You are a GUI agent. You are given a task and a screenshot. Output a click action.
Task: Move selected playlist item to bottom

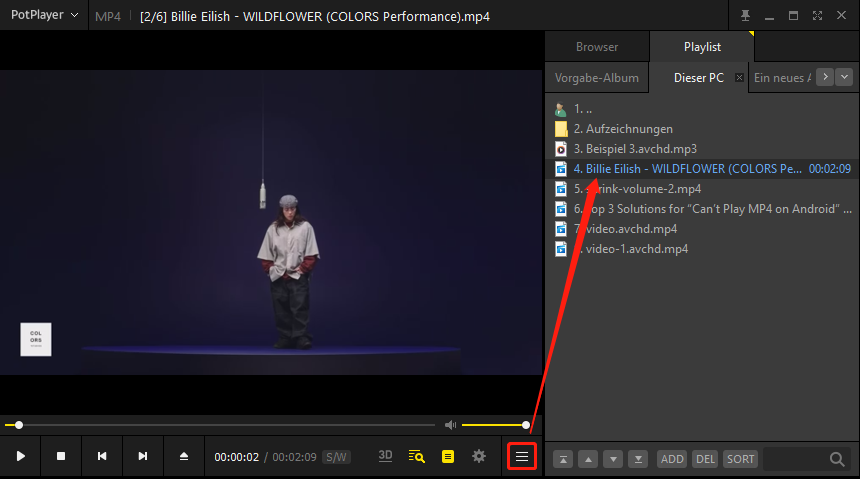pos(638,459)
